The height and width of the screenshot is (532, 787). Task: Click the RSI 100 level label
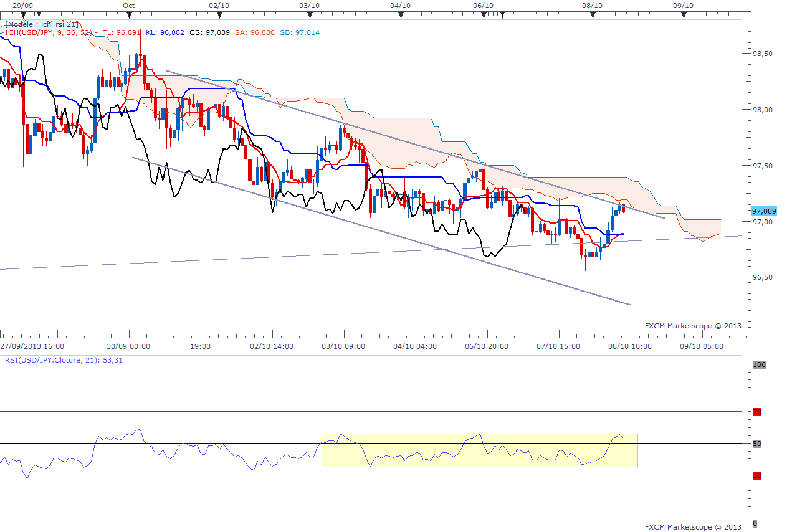758,364
